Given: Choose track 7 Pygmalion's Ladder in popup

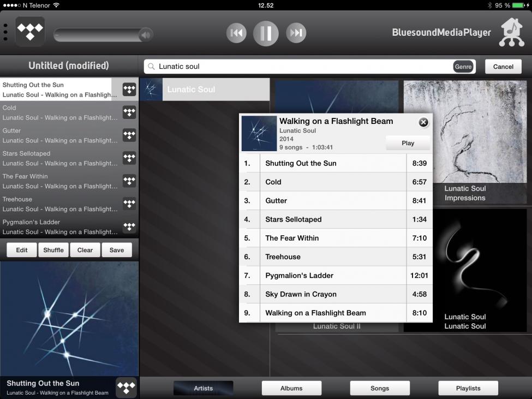Looking at the screenshot, I should click(x=336, y=276).
